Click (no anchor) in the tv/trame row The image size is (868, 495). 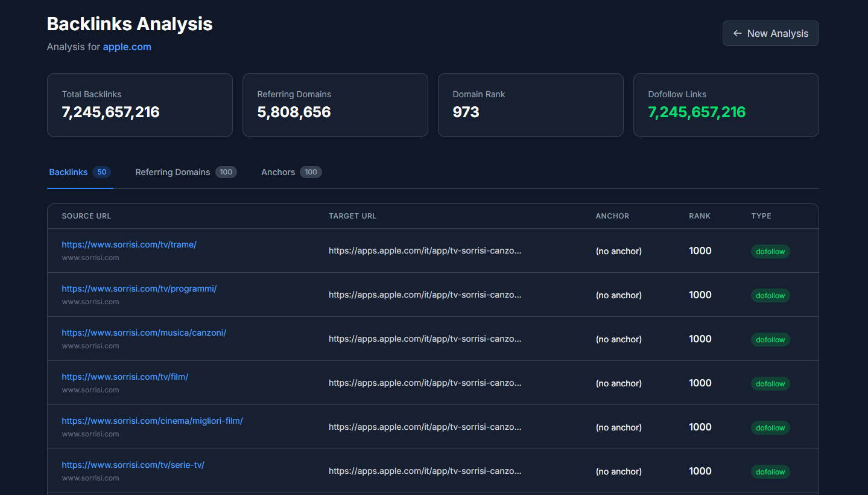coord(619,251)
